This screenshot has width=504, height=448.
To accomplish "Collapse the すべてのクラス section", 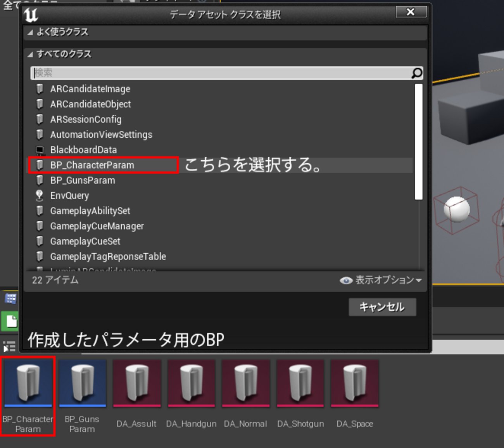I will [30, 54].
